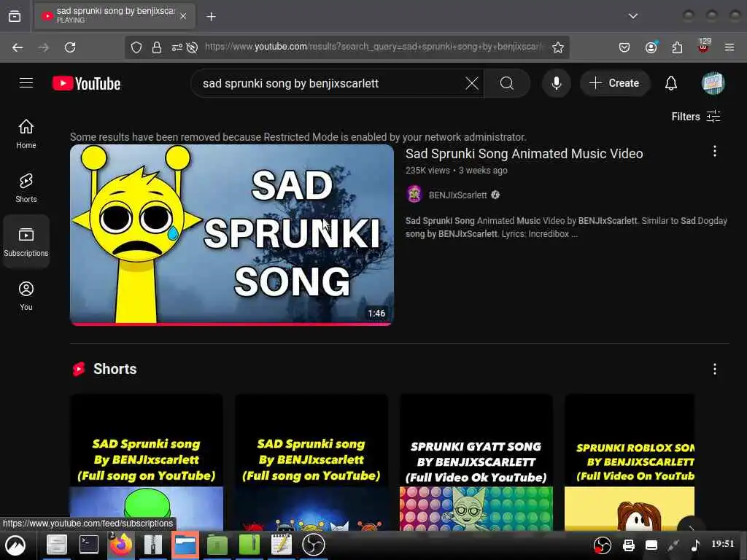Go to Home in the sidebar
This screenshot has width=747, height=560.
26,134
